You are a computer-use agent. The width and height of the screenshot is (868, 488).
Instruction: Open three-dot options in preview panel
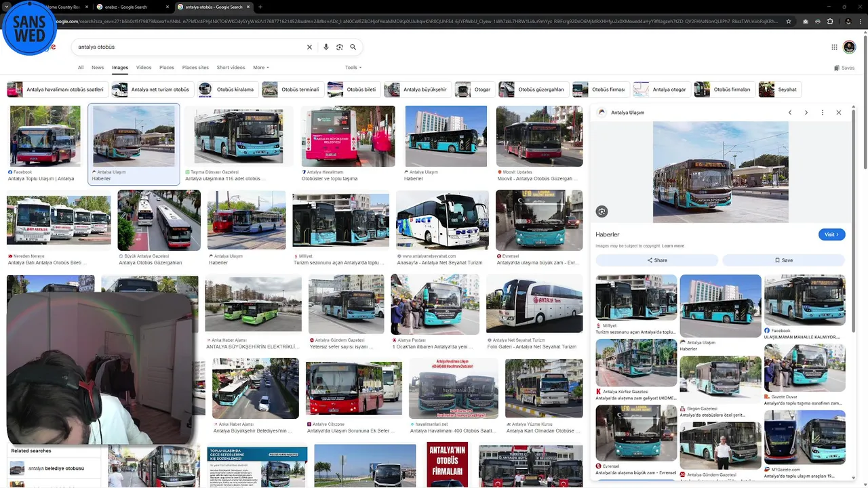823,113
